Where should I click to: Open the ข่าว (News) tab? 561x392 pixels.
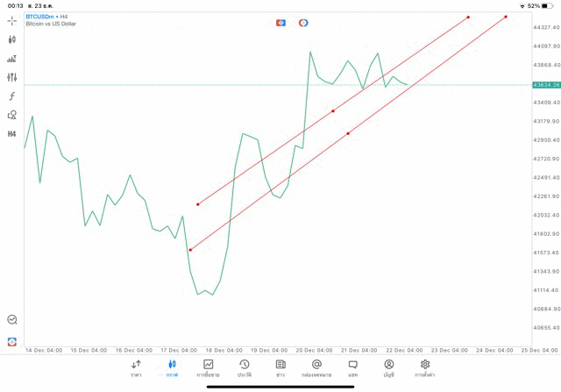[280, 368]
